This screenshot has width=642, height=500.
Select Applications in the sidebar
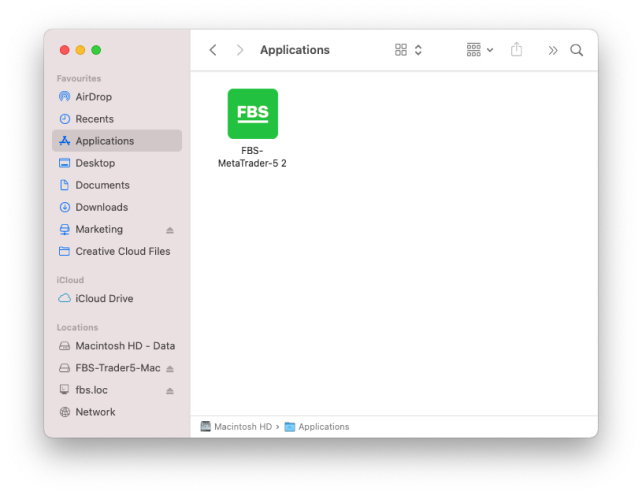pyautogui.click(x=117, y=141)
